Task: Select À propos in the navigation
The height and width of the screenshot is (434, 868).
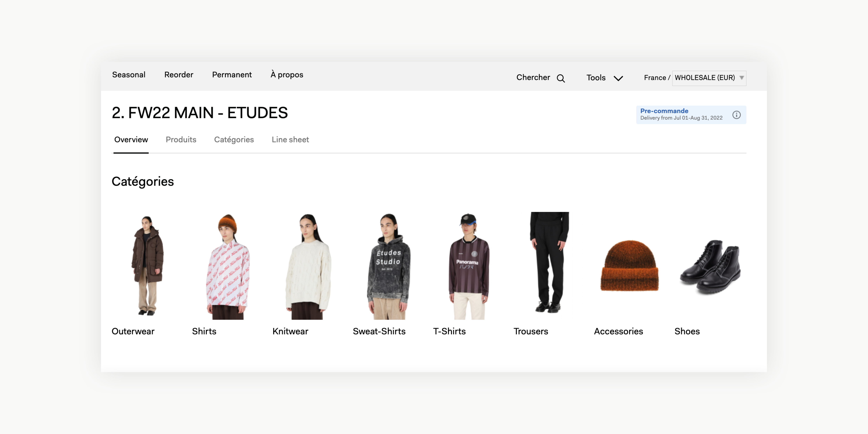Action: 287,74
